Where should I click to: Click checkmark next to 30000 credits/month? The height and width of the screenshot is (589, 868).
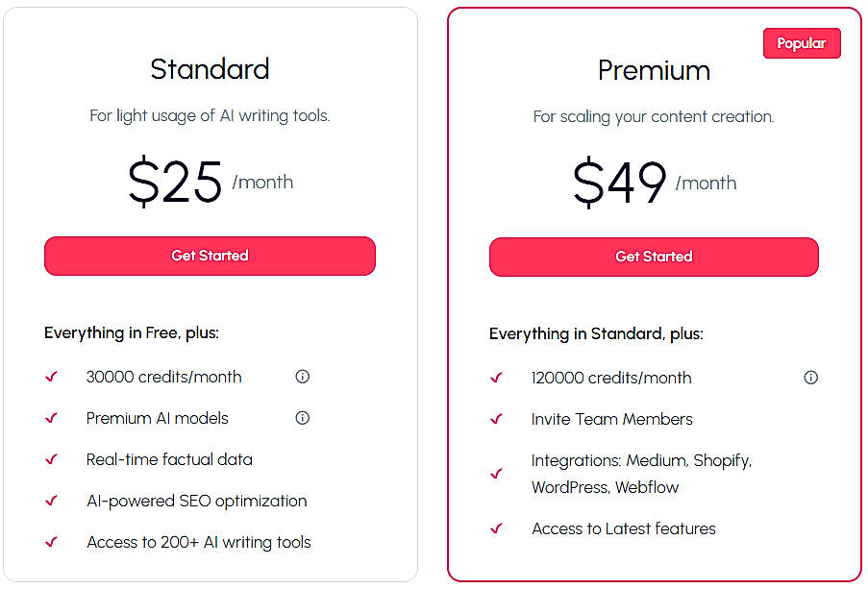tap(52, 377)
